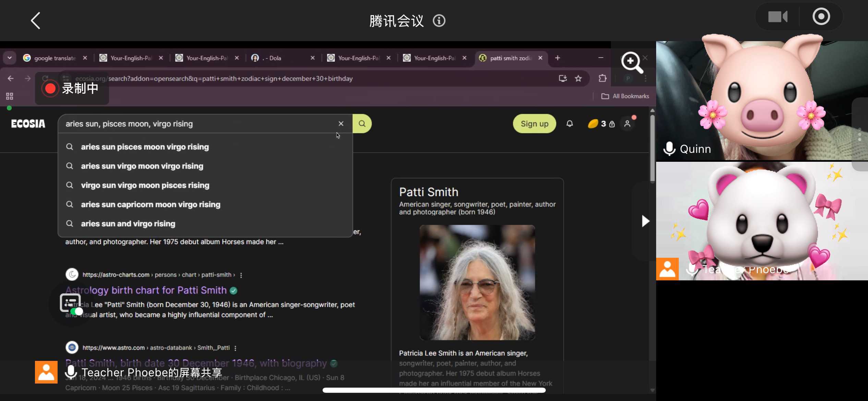Switch to the google translate tab
868x401 pixels.
55,58
